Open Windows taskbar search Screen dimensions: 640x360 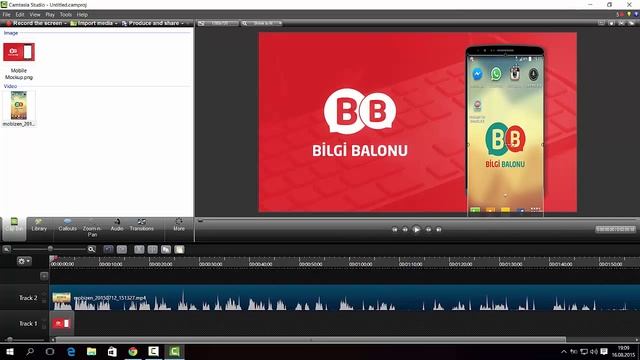[x=30, y=351]
